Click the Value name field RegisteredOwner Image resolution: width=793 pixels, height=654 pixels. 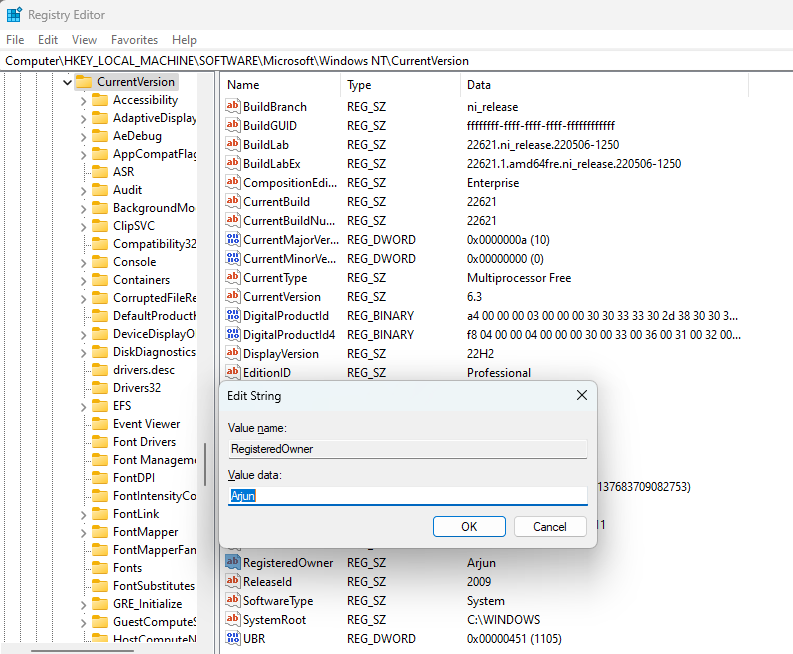click(x=408, y=449)
